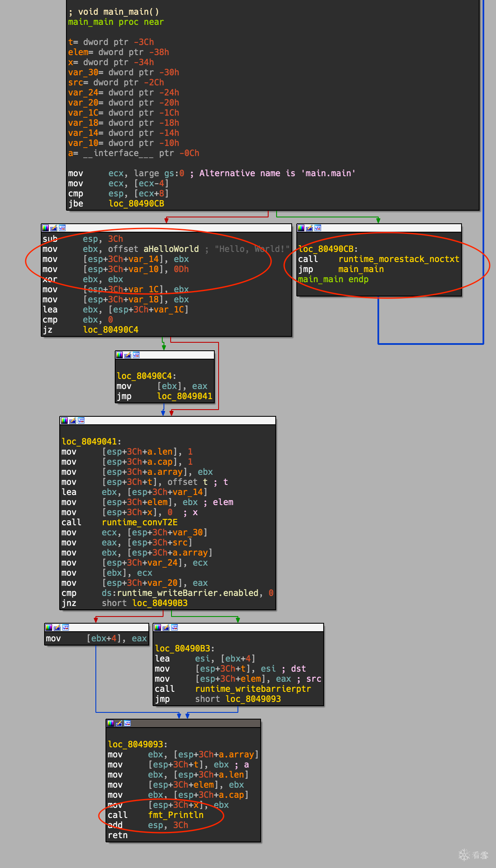Viewport: 496px width, 868px height.
Task: Click the edit pencil icon on the 'sub esp, 3Ch' block
Action: point(54,228)
